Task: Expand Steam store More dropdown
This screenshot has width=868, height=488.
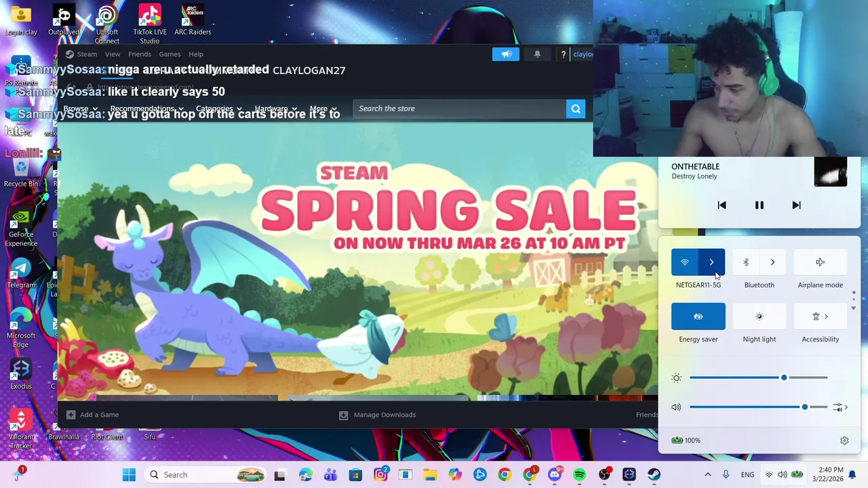Action: pos(323,109)
